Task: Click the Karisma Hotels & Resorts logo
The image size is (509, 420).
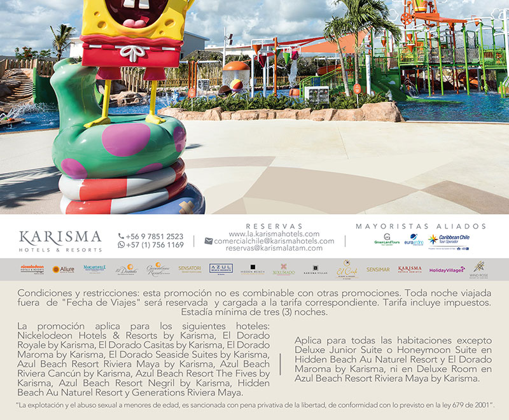Action: [60, 241]
